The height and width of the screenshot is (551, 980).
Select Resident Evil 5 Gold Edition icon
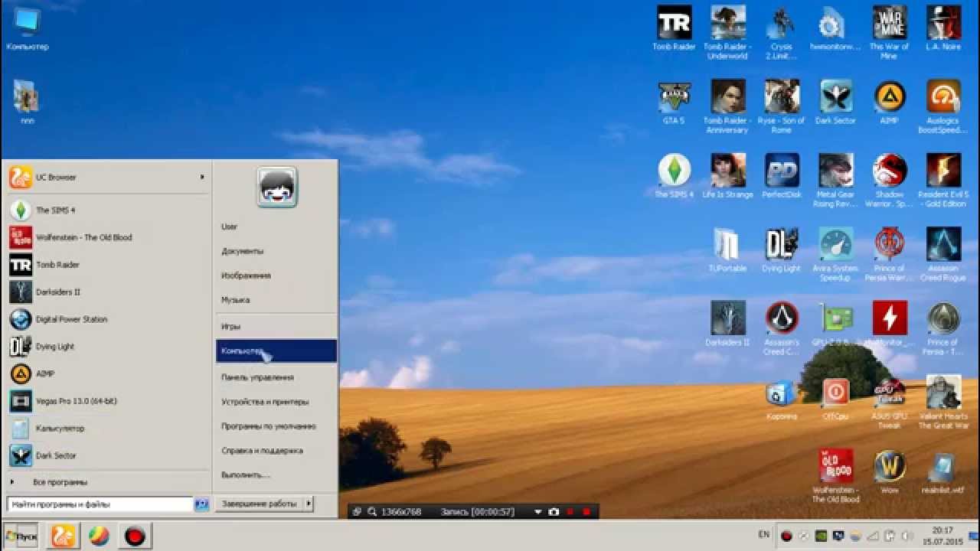943,181
